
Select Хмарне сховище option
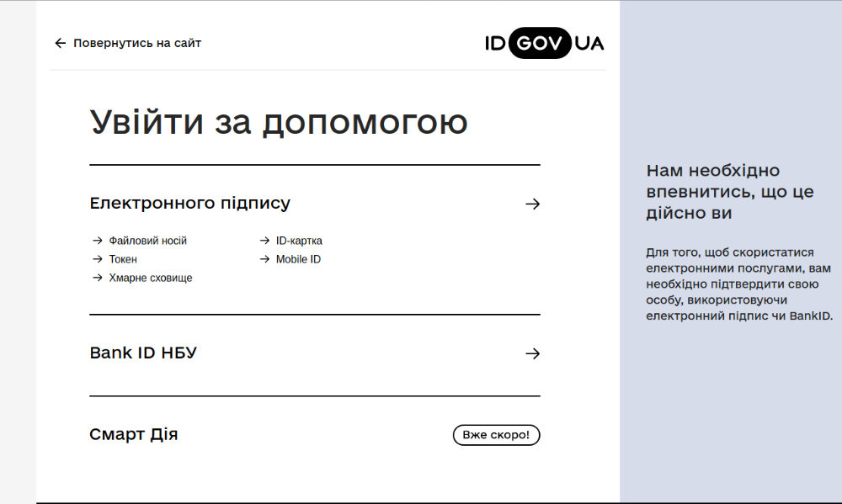(x=151, y=278)
